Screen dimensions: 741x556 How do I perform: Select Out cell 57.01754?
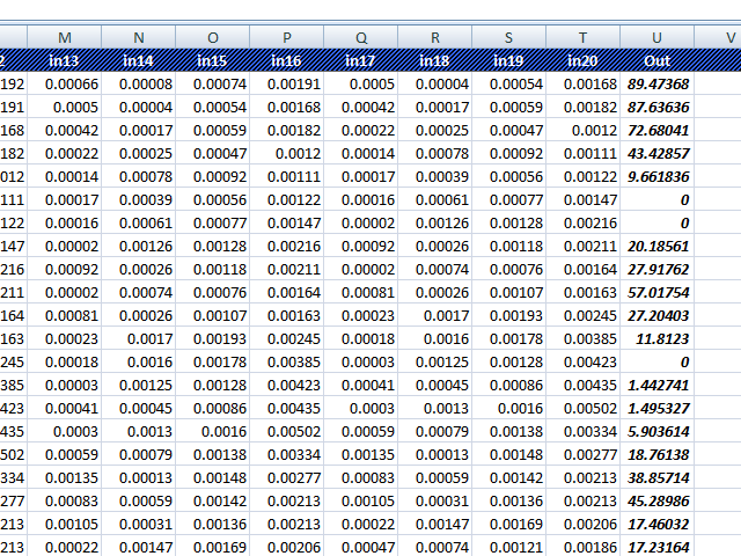(x=657, y=292)
